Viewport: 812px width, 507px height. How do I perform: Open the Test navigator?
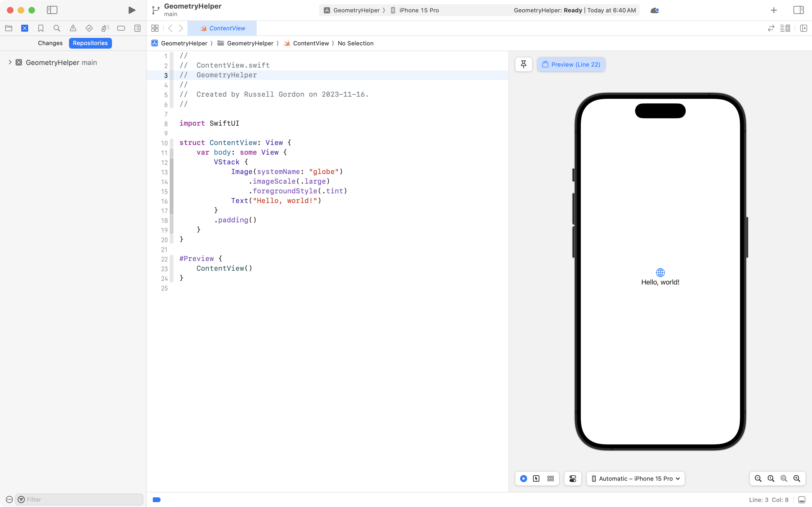click(89, 28)
